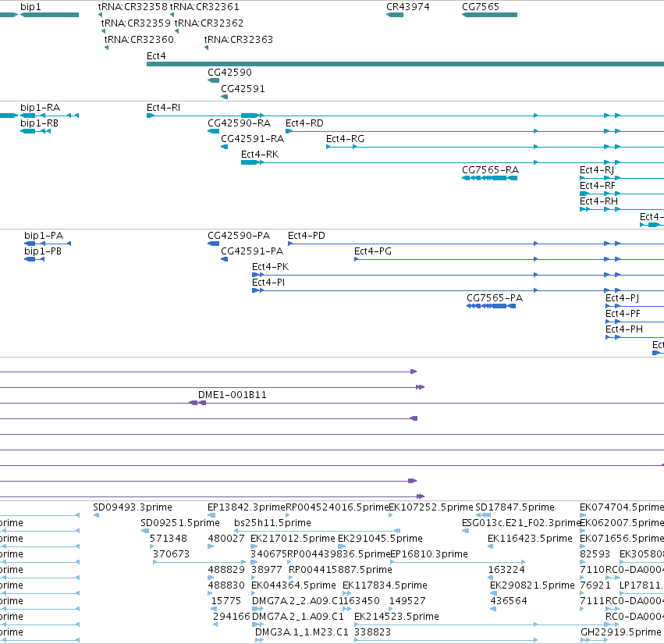The image size is (664, 644).
Task: Select the DMG7A.2_2.A09.C1 EST label
Action: pyautogui.click(x=298, y=601)
